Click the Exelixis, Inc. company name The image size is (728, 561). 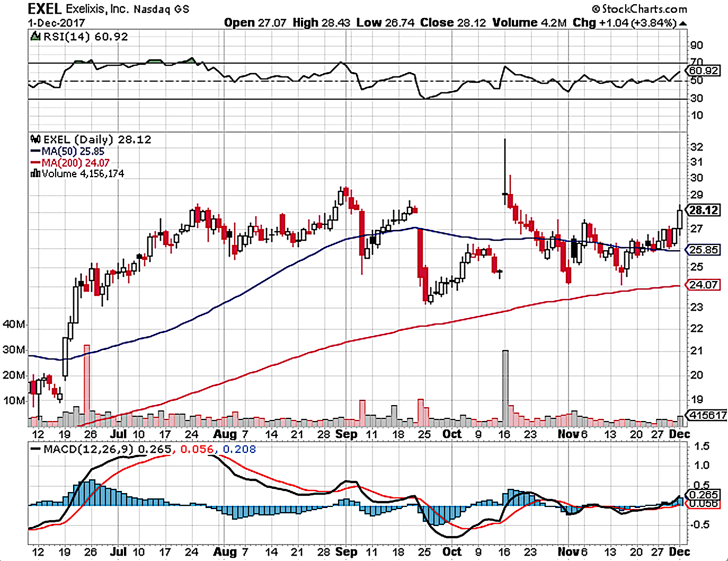pos(97,9)
